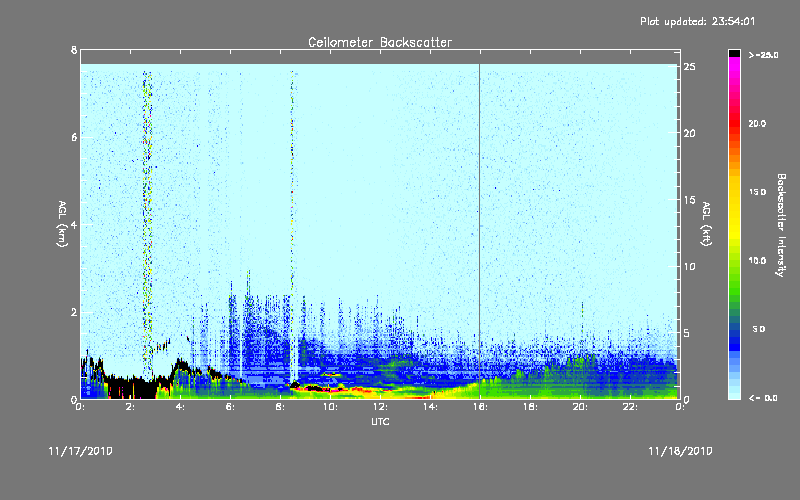The width and height of the screenshot is (800, 500).
Task: Click the "<= 0.0" colorbar label
Action: coord(763,398)
